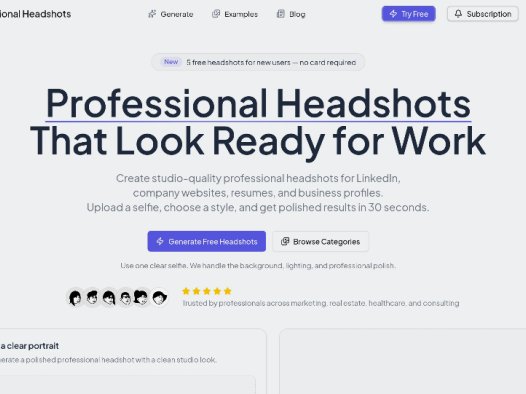Image resolution: width=526 pixels, height=394 pixels.
Task: Click the gallery icon beside Examples
Action: [x=216, y=14]
